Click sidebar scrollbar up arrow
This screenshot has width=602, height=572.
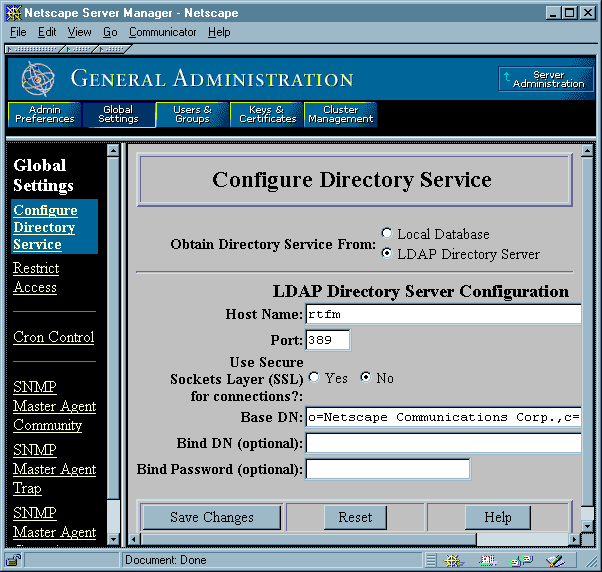click(x=113, y=150)
